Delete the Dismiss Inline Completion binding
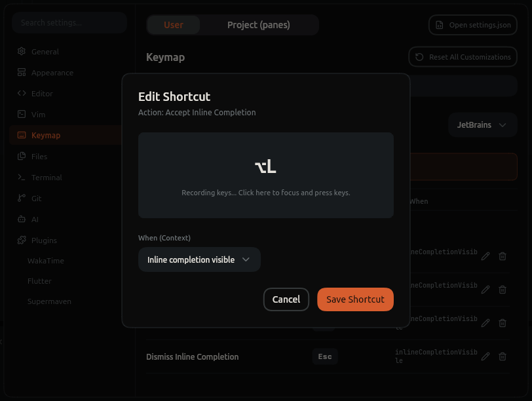532x401 pixels. tap(503, 356)
